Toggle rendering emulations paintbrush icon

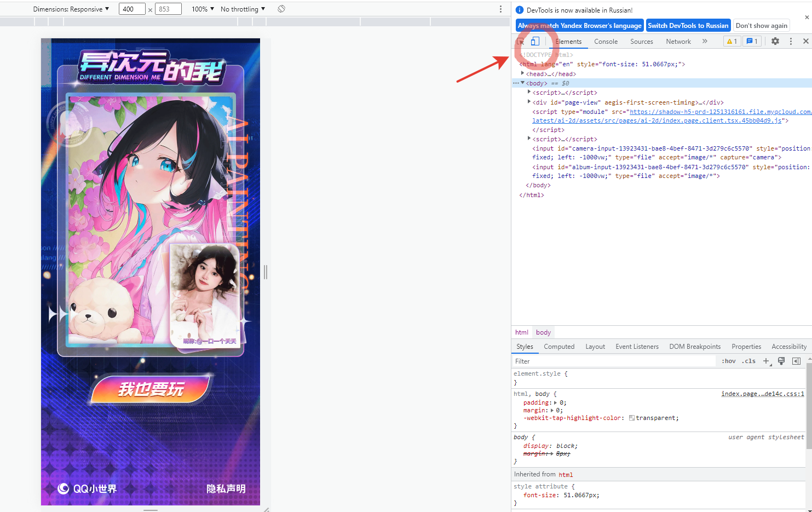click(x=781, y=361)
